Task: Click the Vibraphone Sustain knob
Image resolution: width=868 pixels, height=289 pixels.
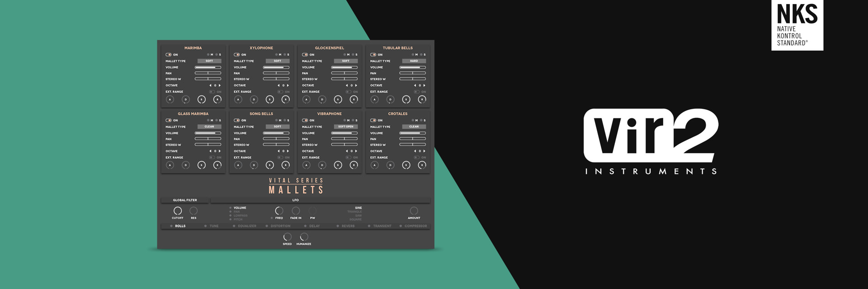Action: click(338, 165)
